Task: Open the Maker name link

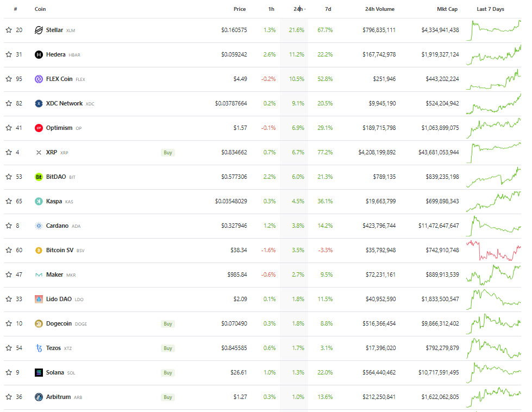Action: point(54,274)
